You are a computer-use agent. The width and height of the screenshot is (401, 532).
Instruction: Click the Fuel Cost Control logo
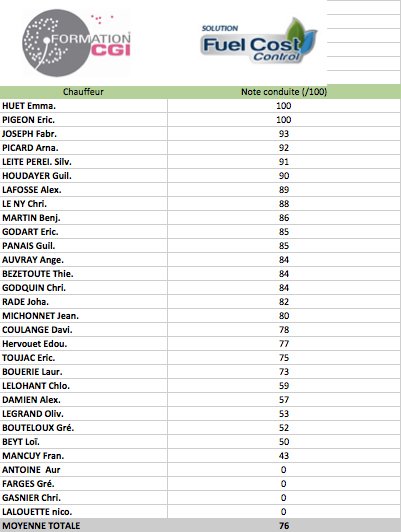point(259,41)
